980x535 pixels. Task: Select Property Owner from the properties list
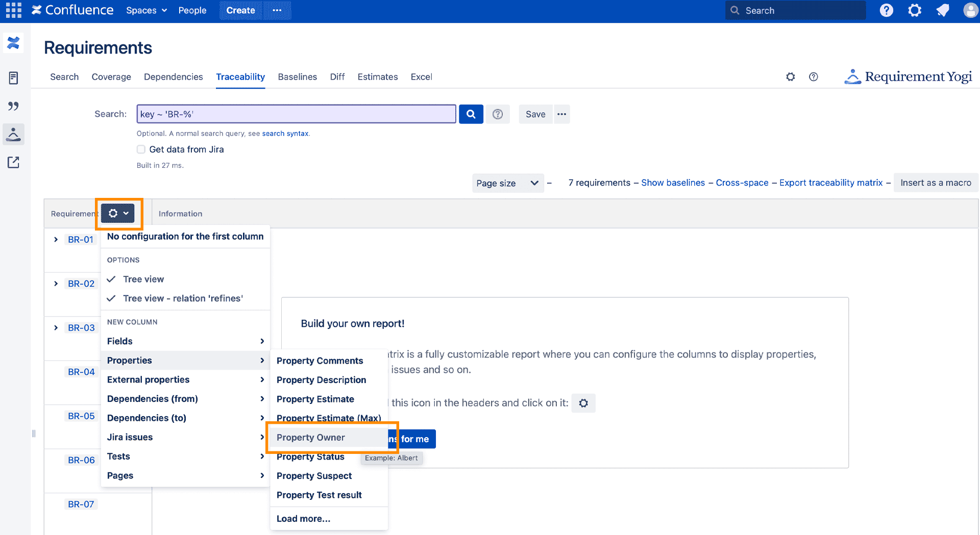click(310, 437)
